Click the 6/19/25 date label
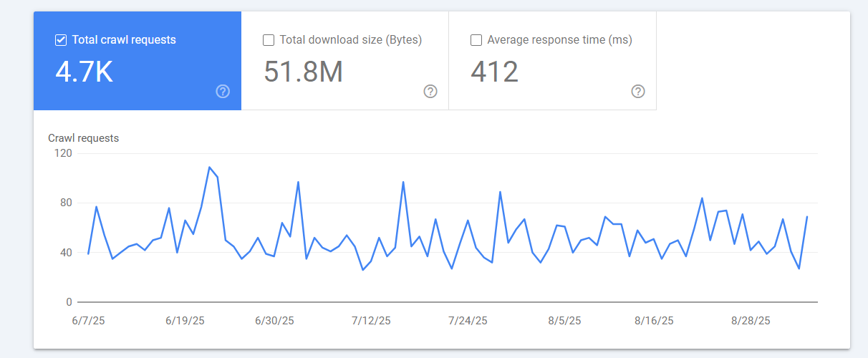This screenshot has height=358, width=868. click(185, 321)
